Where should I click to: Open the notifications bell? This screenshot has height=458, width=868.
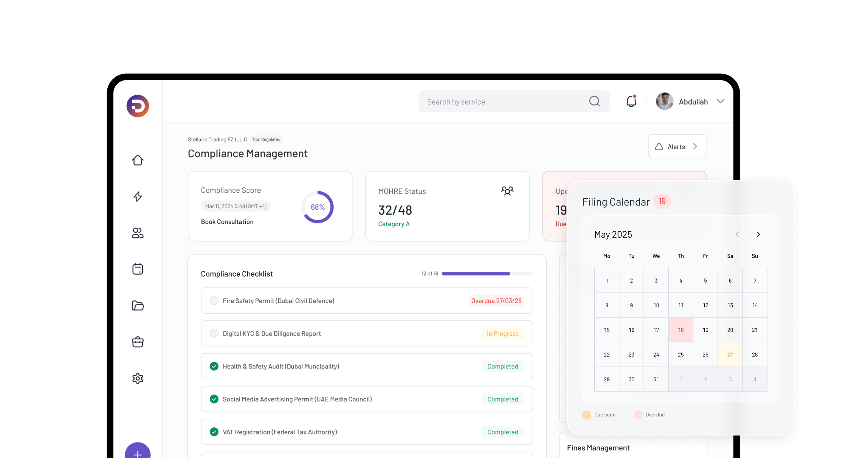tap(631, 101)
